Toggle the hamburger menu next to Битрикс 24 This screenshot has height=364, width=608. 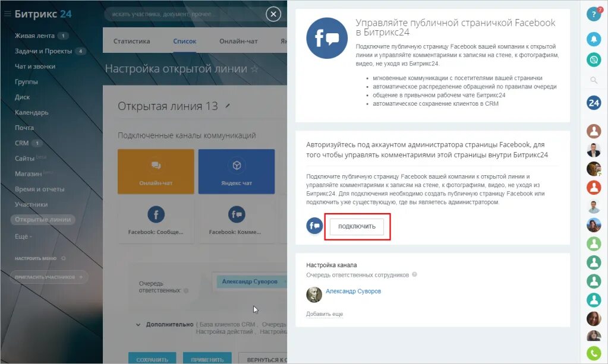coord(7,14)
